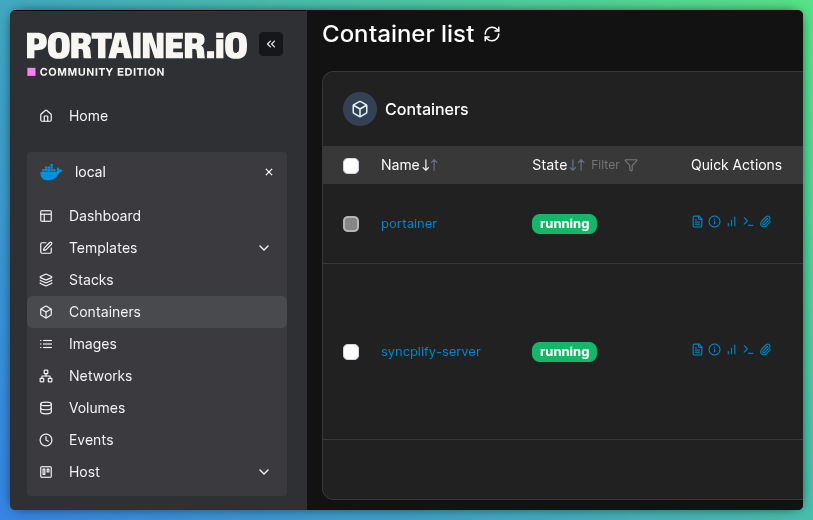This screenshot has width=813, height=520.
Task: Open console for syncplify-server container
Action: [x=748, y=350]
